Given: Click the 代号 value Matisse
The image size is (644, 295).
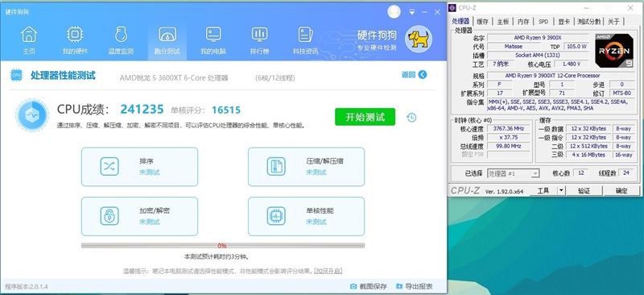Looking at the screenshot, I should 514,47.
